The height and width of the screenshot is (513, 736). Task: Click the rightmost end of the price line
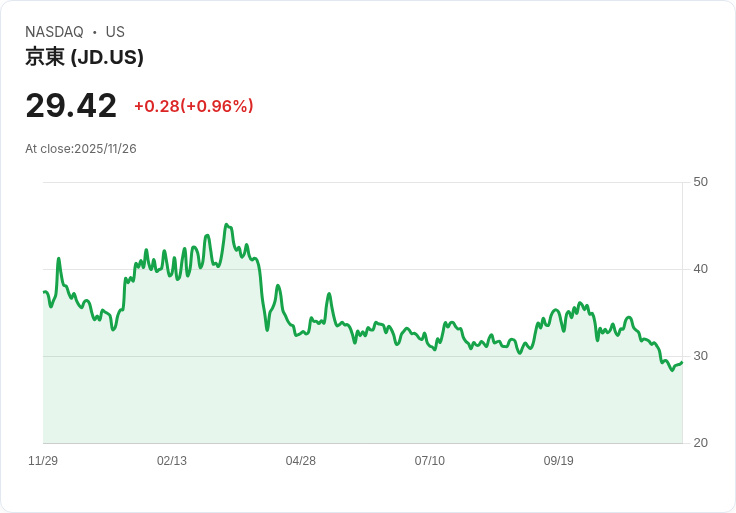pos(682,362)
